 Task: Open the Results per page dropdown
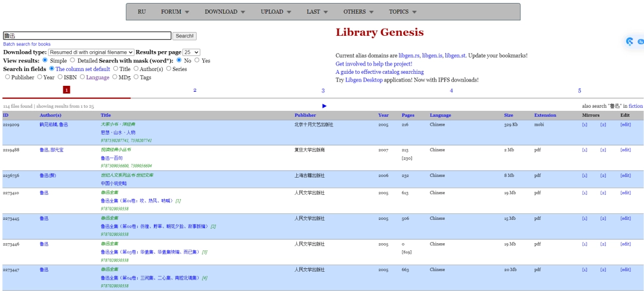pos(191,52)
